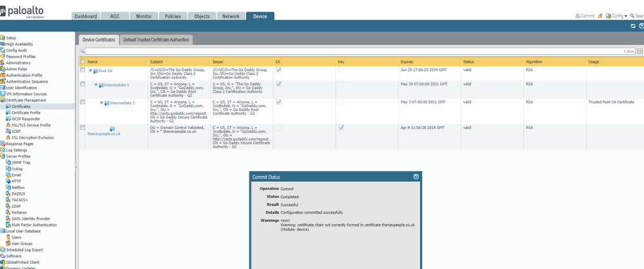Collapse the Root CA tree node
Image resolution: width=644 pixels, height=269 pixels.
[x=90, y=71]
